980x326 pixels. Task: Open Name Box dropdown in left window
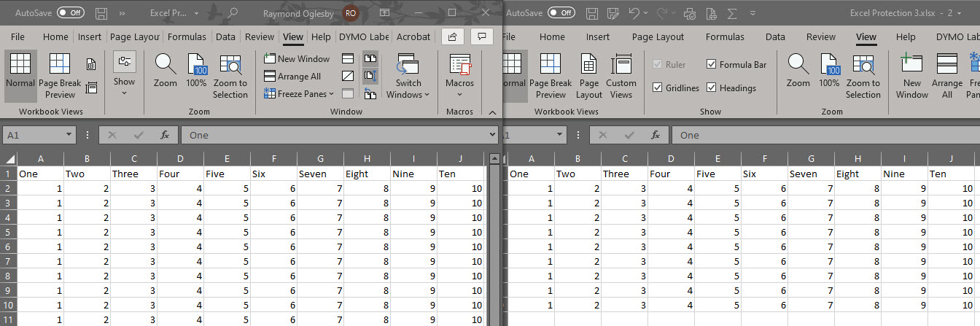click(x=69, y=135)
